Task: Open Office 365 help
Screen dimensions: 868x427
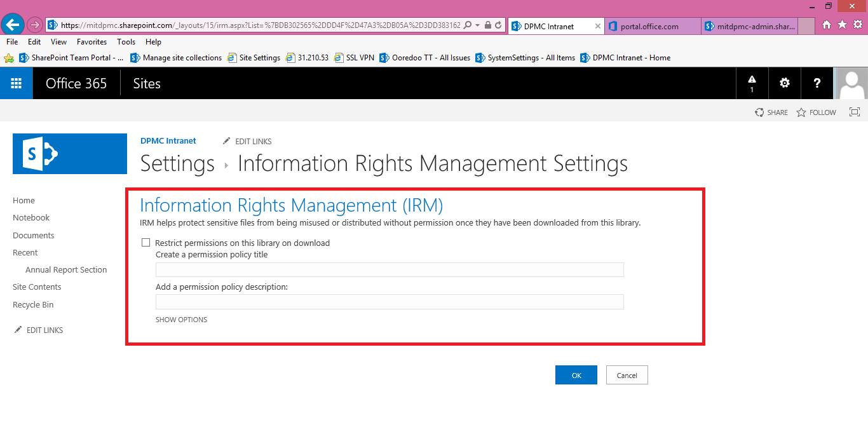Action: point(817,83)
